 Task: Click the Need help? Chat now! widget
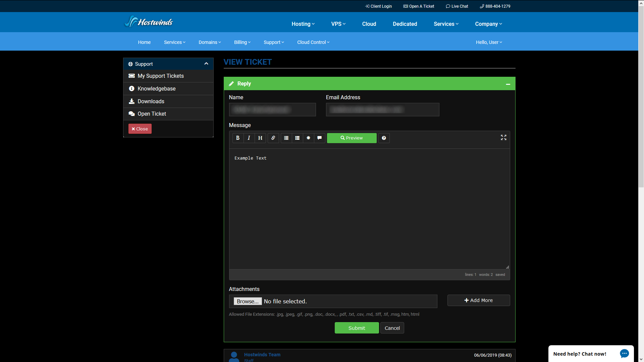pyautogui.click(x=591, y=354)
